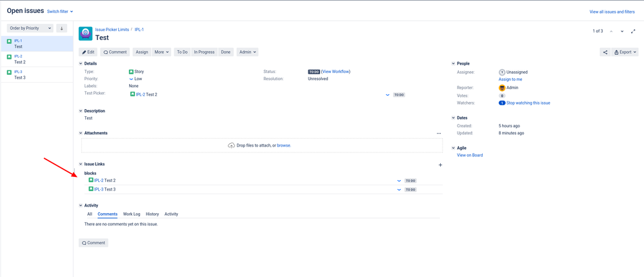Image resolution: width=644 pixels, height=277 pixels.
Task: Open Issue Picker Limits project breadcrumb
Action: coord(112,30)
